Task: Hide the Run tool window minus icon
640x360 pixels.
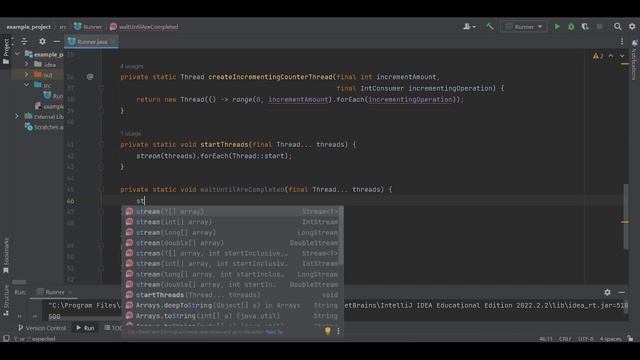Action: pyautogui.click(x=621, y=292)
